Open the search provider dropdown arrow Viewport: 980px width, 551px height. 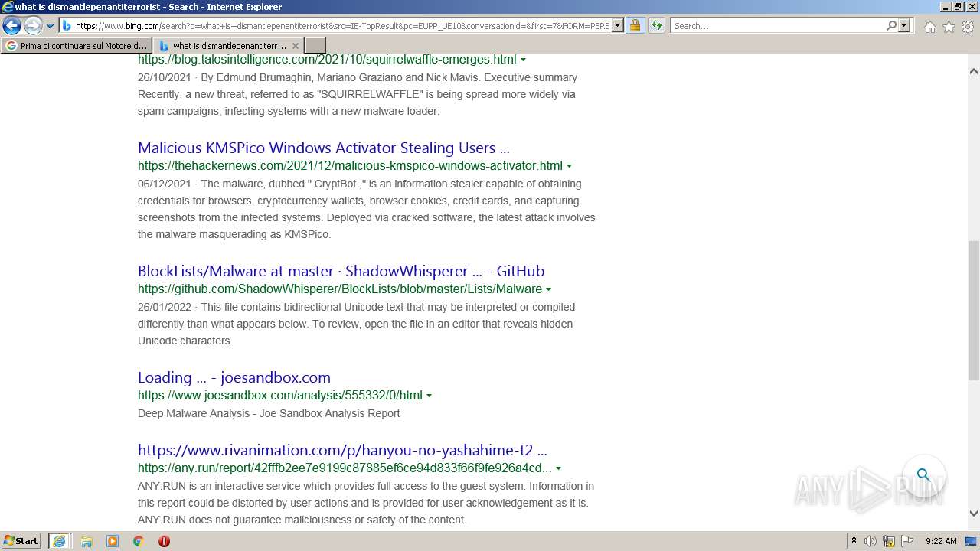point(904,26)
